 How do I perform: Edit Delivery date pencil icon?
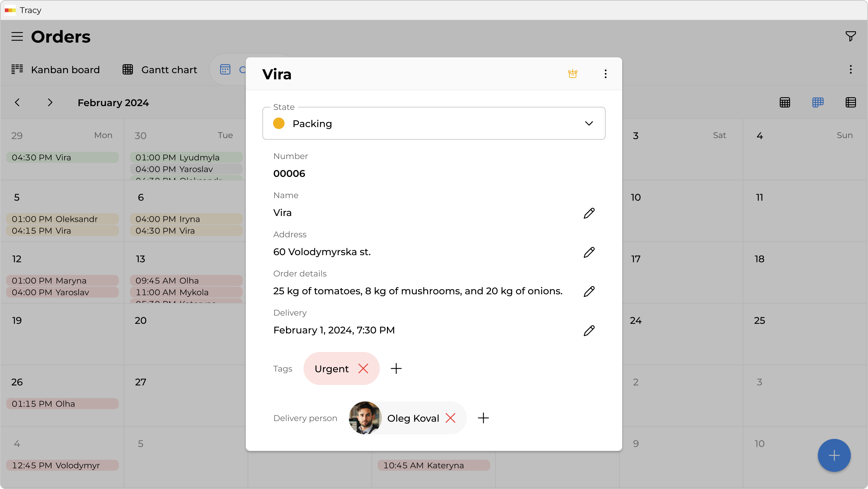click(x=589, y=330)
